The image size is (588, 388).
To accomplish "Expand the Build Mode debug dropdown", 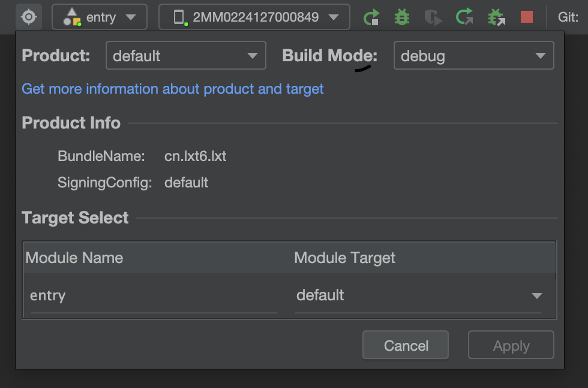I will [473, 56].
